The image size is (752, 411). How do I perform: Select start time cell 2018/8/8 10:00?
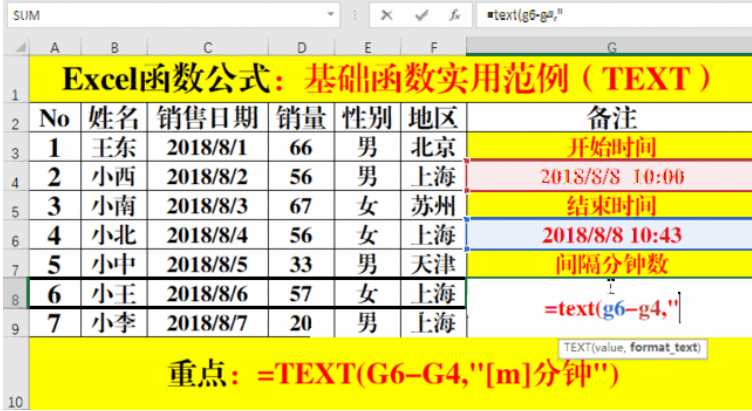tap(610, 176)
